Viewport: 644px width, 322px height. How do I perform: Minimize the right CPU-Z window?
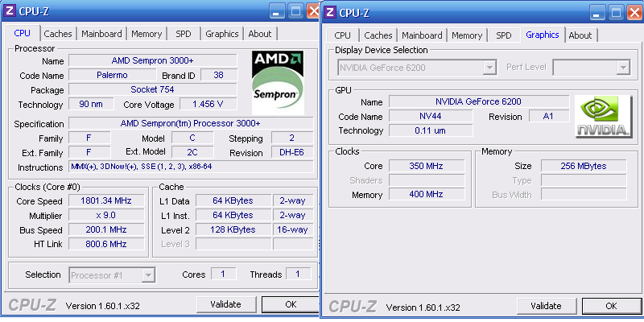(x=597, y=12)
